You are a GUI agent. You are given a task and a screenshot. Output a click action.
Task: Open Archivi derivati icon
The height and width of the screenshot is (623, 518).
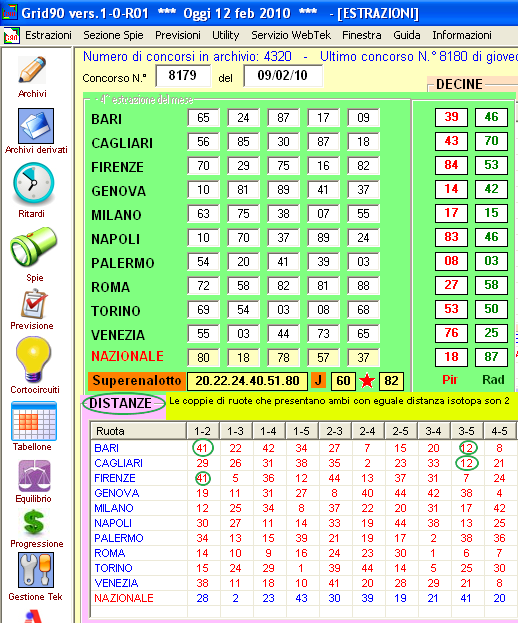coord(36,126)
